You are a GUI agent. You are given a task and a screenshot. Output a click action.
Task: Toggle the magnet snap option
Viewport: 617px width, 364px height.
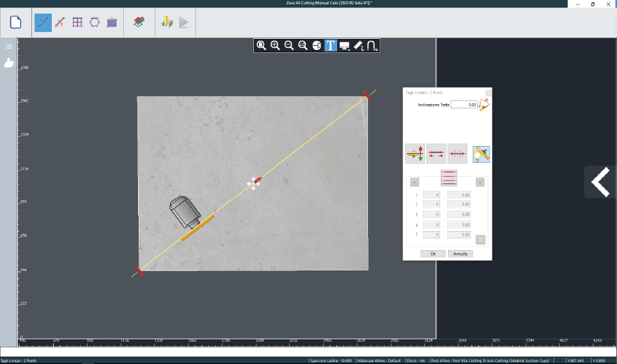click(x=372, y=46)
